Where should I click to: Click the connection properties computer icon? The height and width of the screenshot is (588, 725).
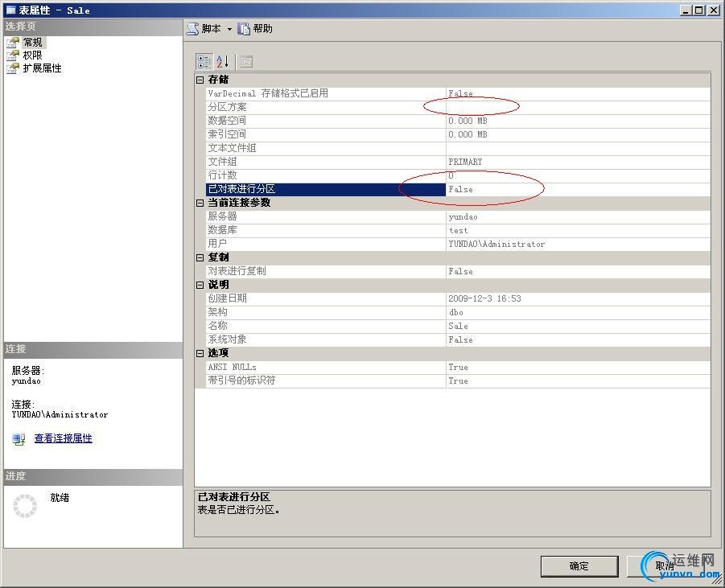[x=19, y=438]
